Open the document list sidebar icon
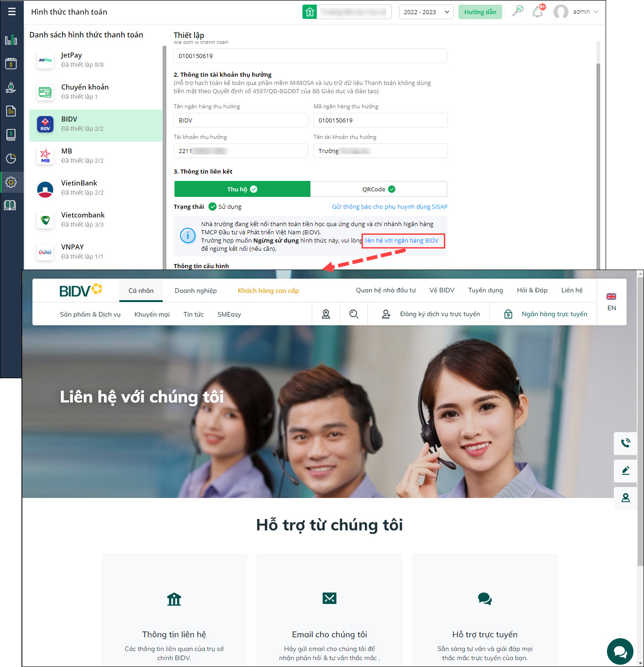This screenshot has width=644, height=667. [x=11, y=111]
